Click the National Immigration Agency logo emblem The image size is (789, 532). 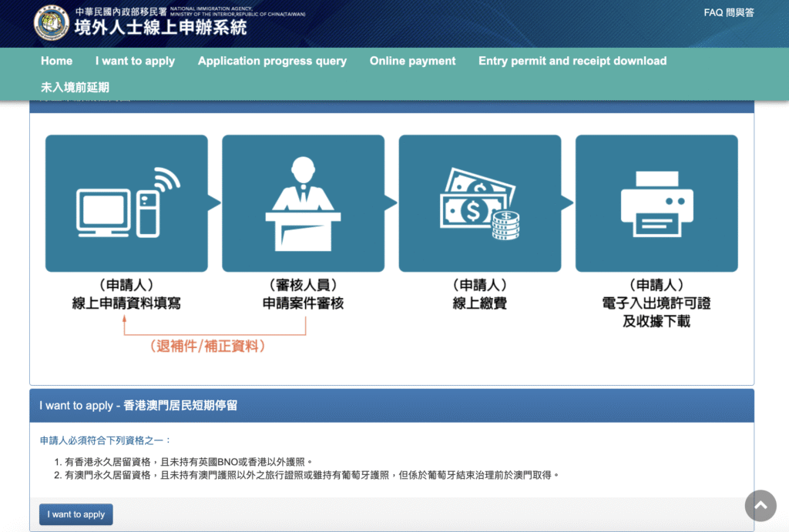click(52, 22)
